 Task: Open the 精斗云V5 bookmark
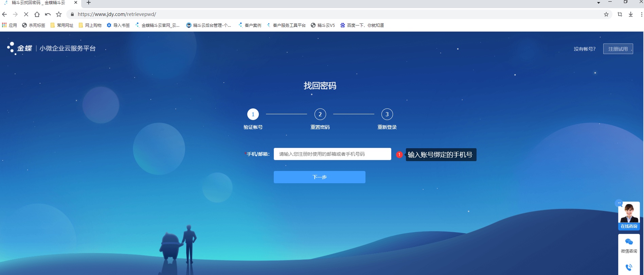(x=323, y=25)
